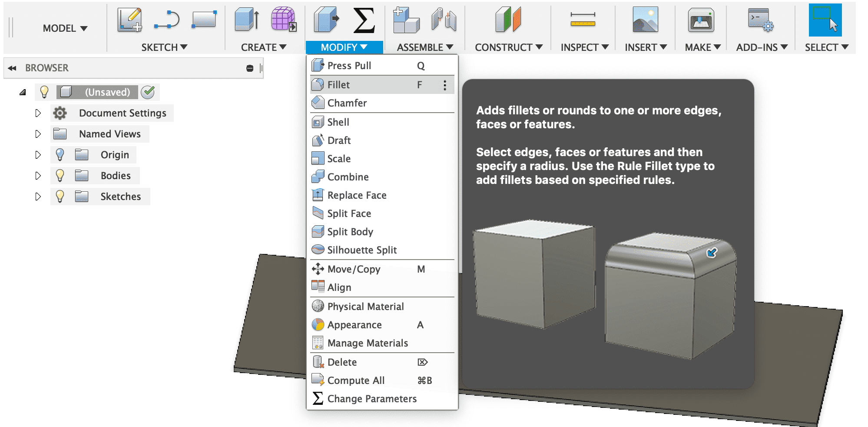868x427 pixels.
Task: Open the MODEL workspace dropdown
Action: 65,28
